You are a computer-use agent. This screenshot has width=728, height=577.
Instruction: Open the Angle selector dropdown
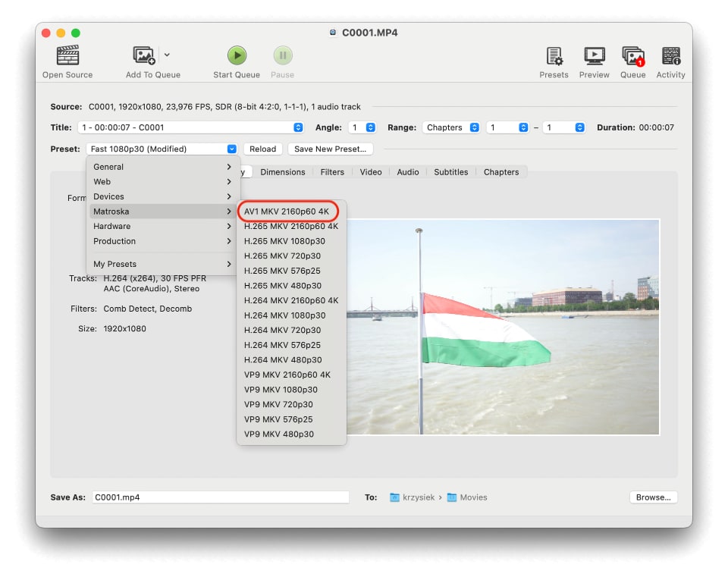pyautogui.click(x=362, y=127)
